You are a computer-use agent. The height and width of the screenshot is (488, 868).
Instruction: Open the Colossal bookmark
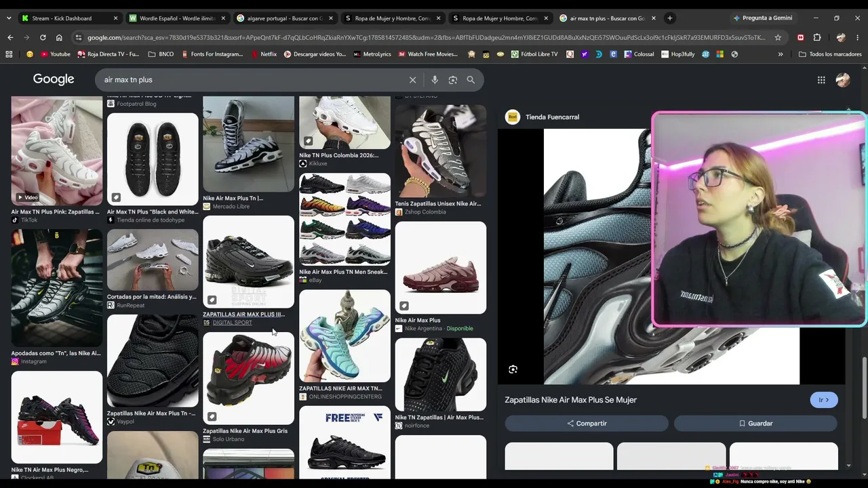tap(638, 54)
